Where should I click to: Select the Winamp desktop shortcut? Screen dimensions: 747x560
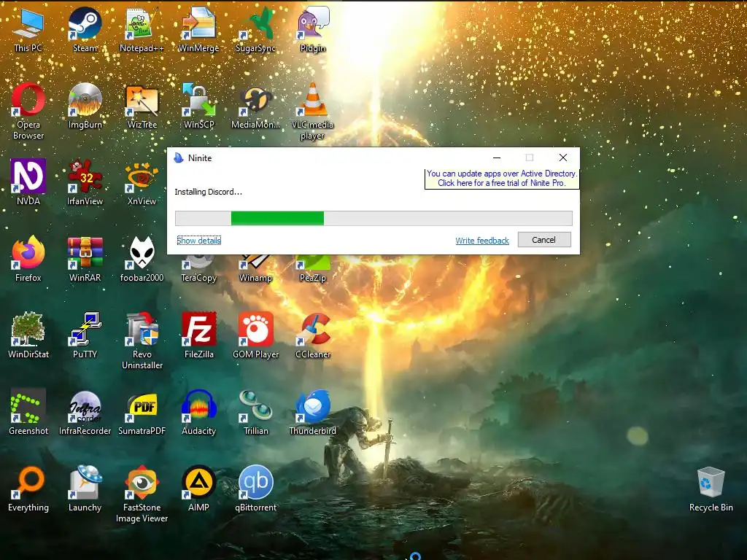point(255,270)
